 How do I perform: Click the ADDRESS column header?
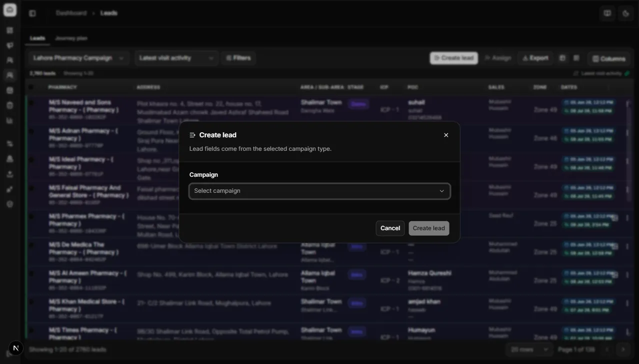148,87
